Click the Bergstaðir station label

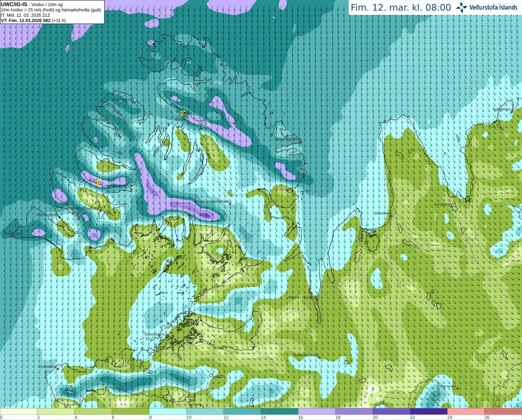pyautogui.click(x=442, y=204)
